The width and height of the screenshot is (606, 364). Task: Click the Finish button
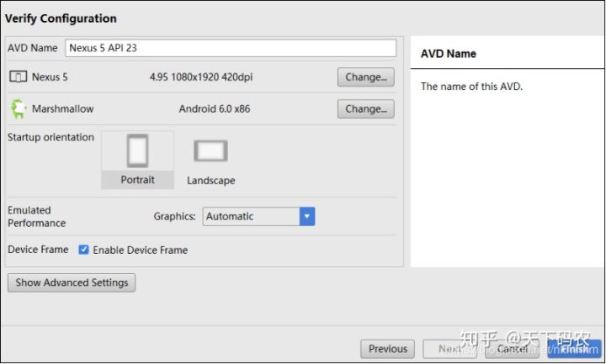[x=574, y=349]
